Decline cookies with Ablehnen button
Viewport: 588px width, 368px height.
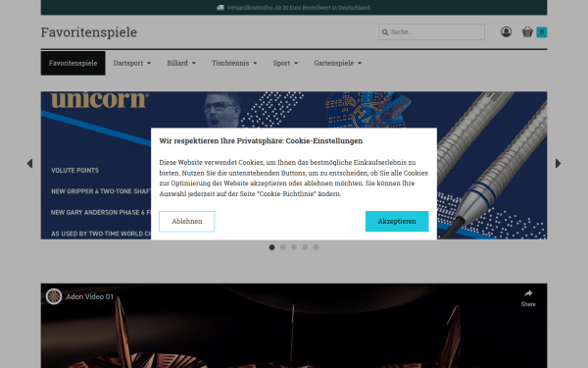pos(187,222)
